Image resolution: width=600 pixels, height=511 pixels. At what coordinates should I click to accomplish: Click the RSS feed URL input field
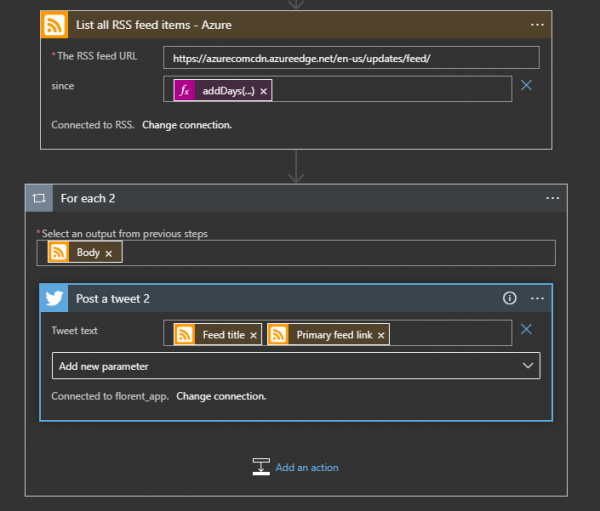[351, 58]
